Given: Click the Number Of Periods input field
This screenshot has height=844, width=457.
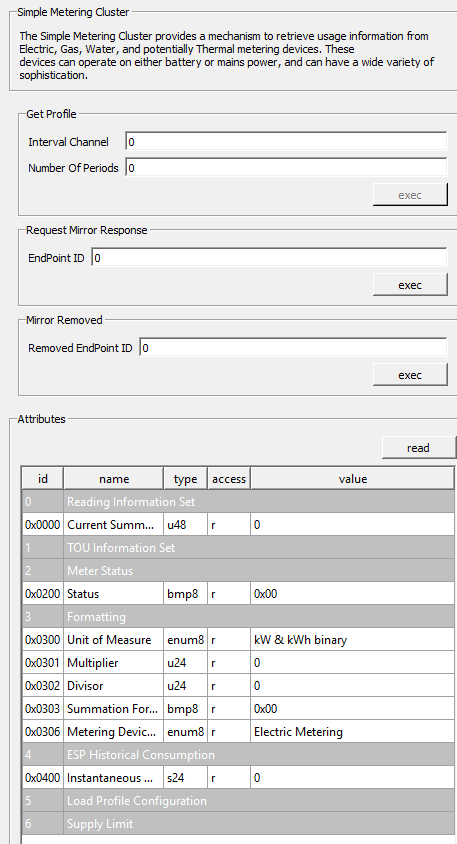Looking at the screenshot, I should pyautogui.click(x=286, y=167).
